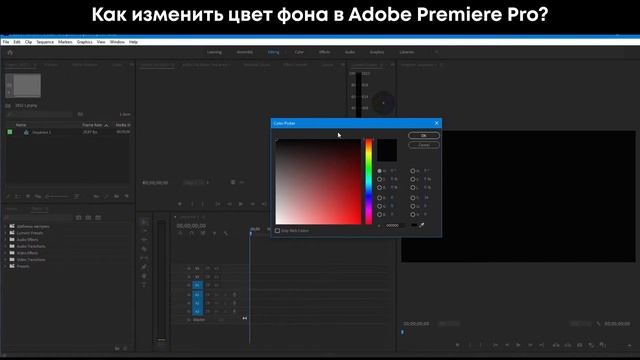Image resolution: width=640 pixels, height=360 pixels.
Task: Show 32-bit Color effects filter
Action: (x=89, y=218)
